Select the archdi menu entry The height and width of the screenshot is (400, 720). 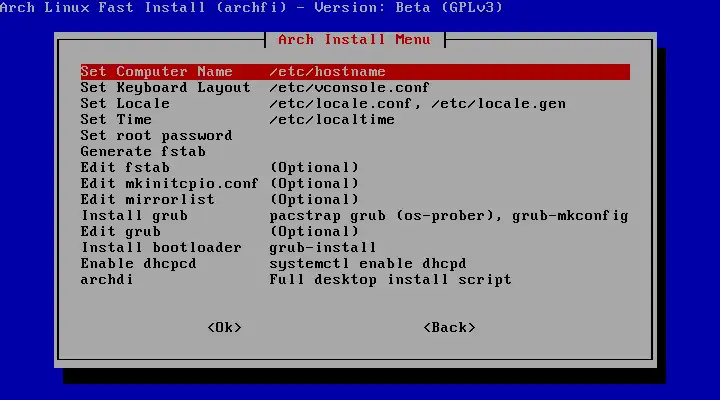(x=355, y=280)
